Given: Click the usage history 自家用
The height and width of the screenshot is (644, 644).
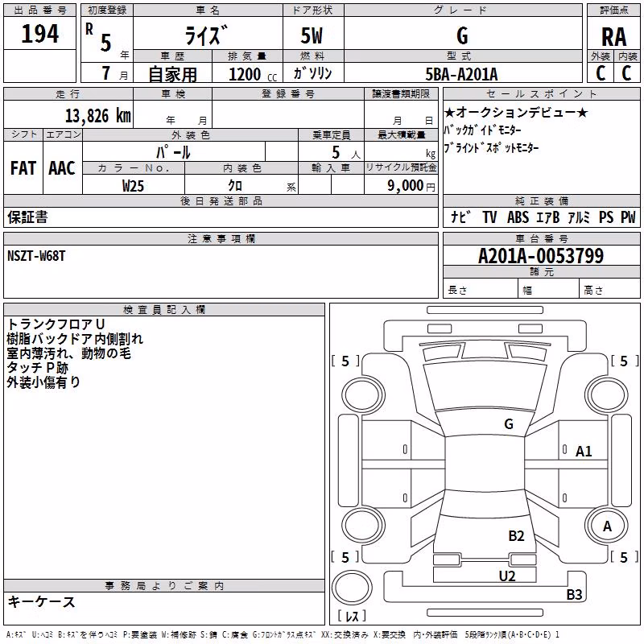Looking at the screenshot, I should pyautogui.click(x=172, y=74).
